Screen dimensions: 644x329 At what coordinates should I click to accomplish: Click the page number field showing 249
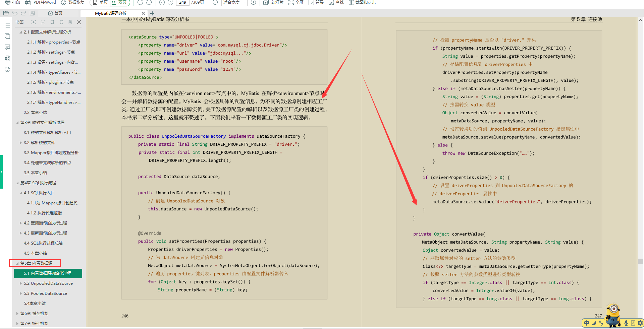(182, 2)
